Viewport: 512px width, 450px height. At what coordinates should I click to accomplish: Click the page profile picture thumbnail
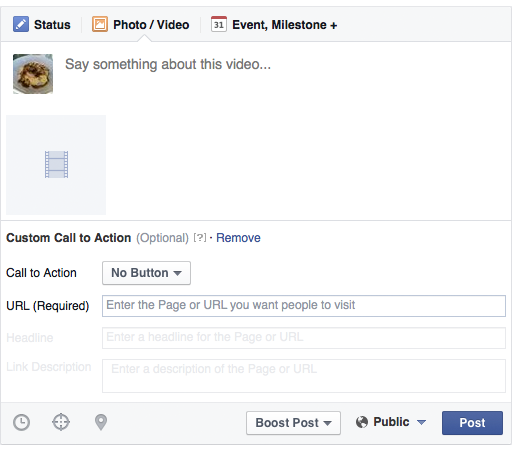(33, 74)
